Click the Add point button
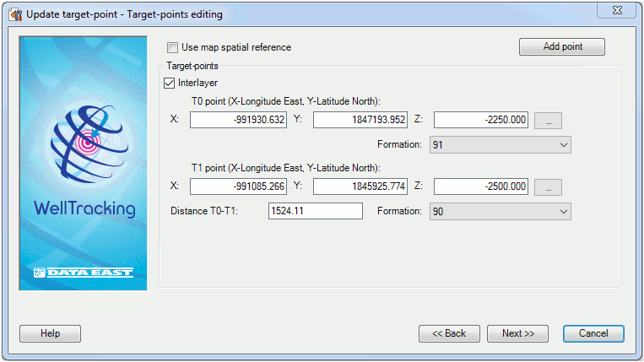Image resolution: width=644 pixels, height=362 pixels. point(562,46)
